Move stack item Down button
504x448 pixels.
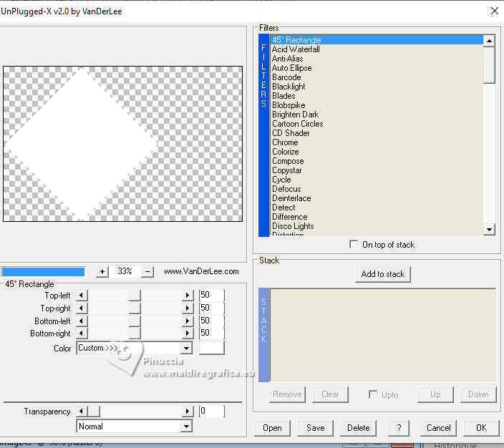(478, 394)
